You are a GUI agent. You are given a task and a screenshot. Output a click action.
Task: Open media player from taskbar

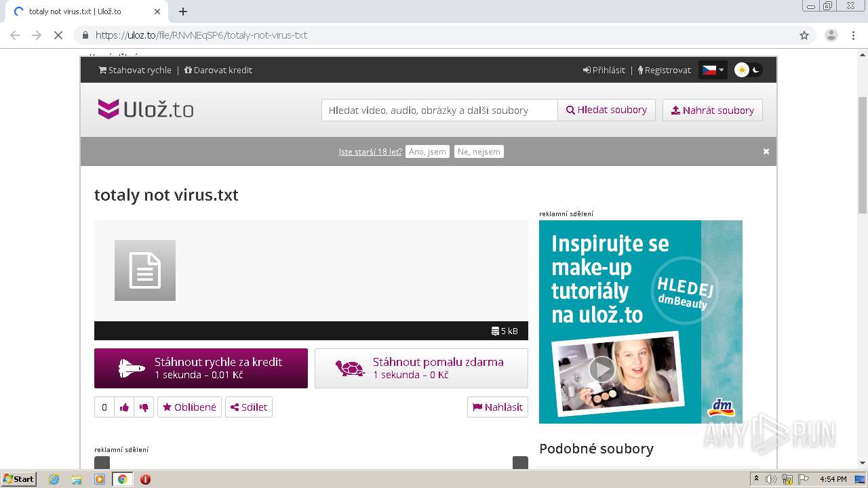pos(100,479)
